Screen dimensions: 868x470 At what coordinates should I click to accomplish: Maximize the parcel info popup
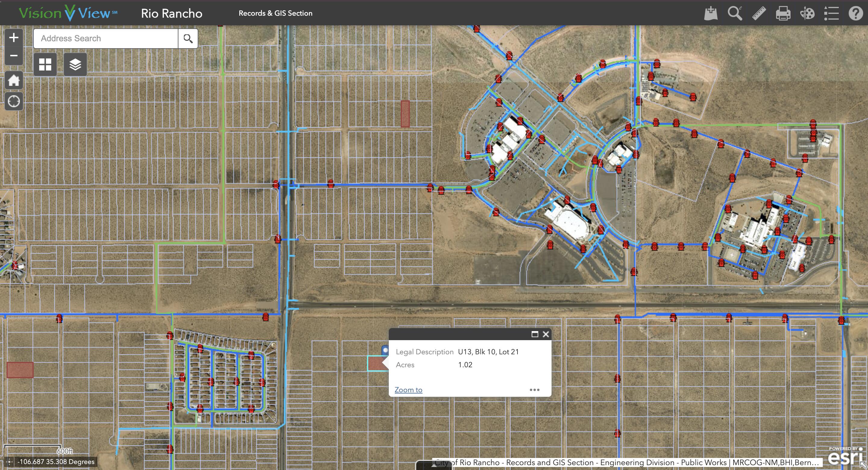[535, 334]
